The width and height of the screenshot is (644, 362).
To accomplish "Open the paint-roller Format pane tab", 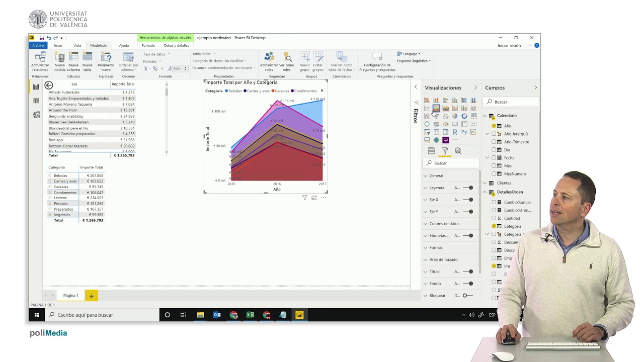I will click(x=445, y=150).
